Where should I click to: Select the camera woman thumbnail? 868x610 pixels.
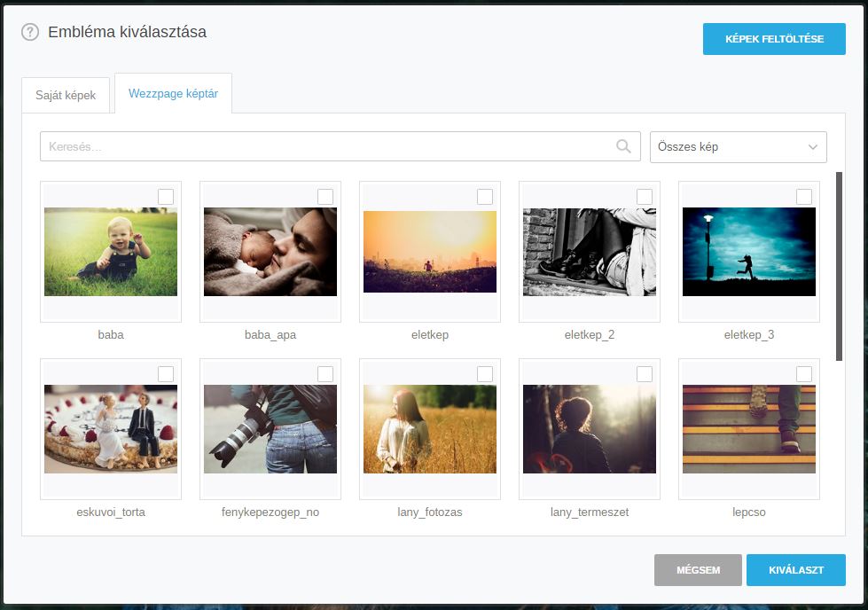pos(270,429)
